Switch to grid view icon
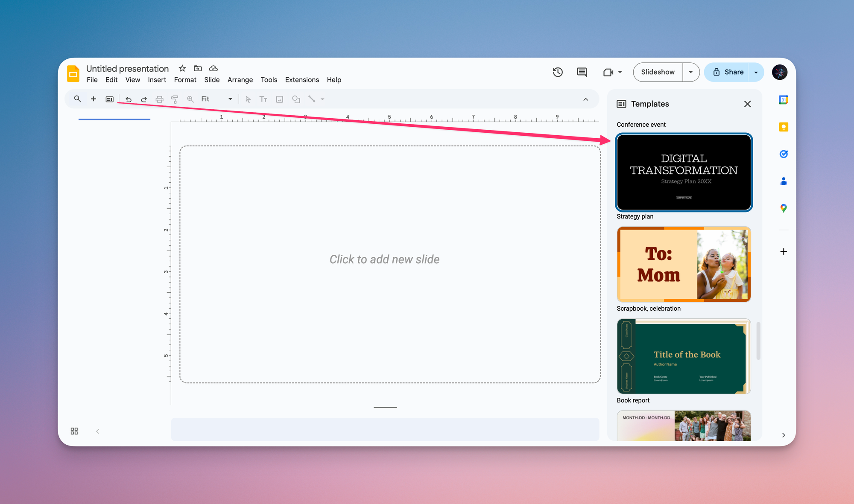This screenshot has width=854, height=504. point(74,431)
